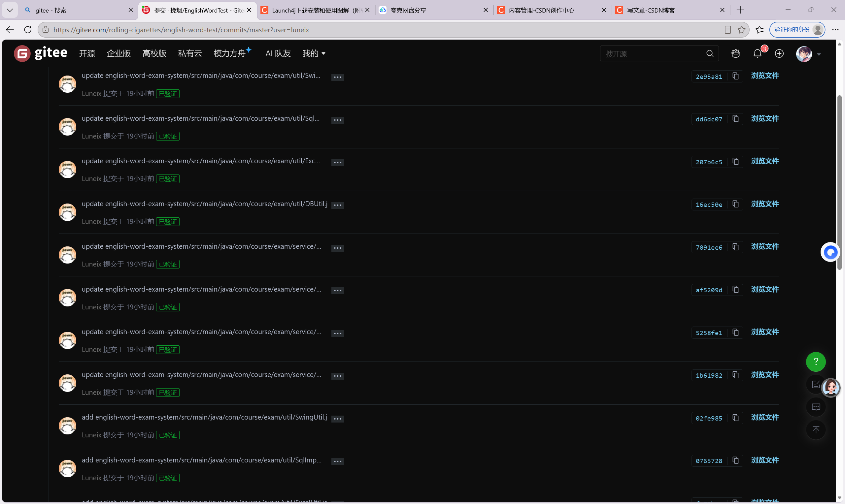
Task: Copy commit hash 207b6c5
Action: tap(736, 161)
